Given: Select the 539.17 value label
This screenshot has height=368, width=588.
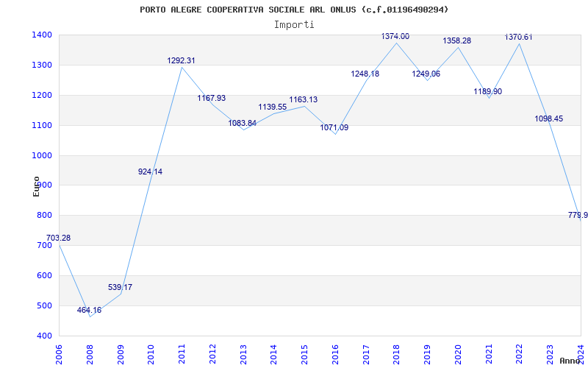Looking at the screenshot, I should [x=120, y=287].
